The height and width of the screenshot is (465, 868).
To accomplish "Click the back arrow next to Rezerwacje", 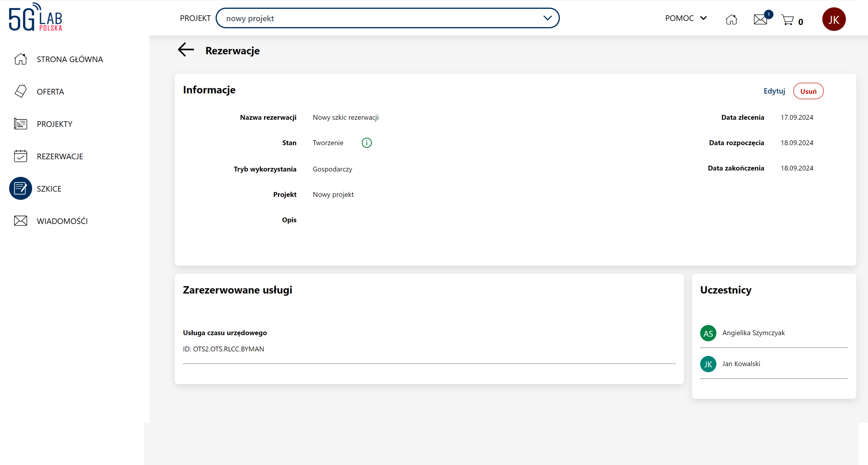I will [x=186, y=50].
